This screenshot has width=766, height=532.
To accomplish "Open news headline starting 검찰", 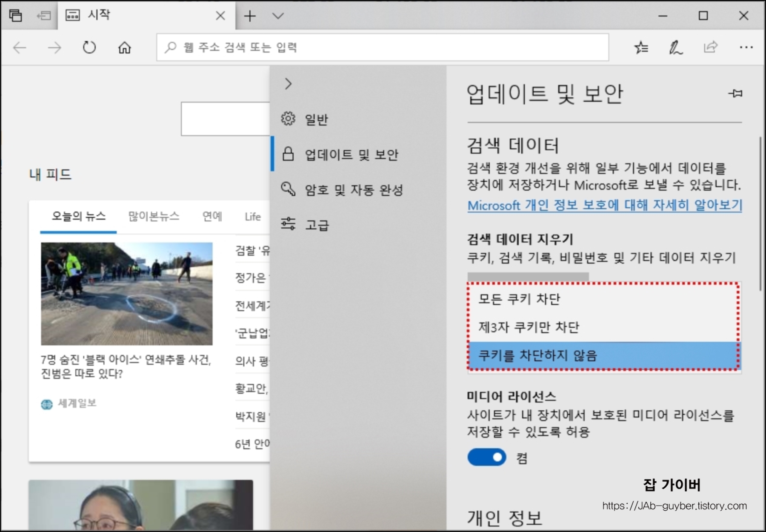I will click(252, 251).
